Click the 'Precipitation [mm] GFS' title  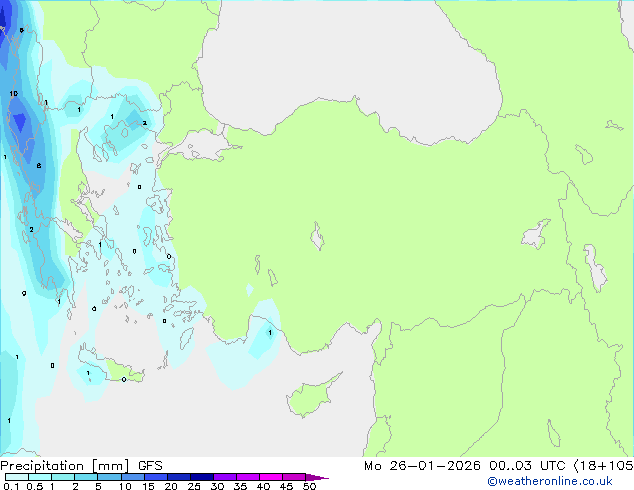81,466
